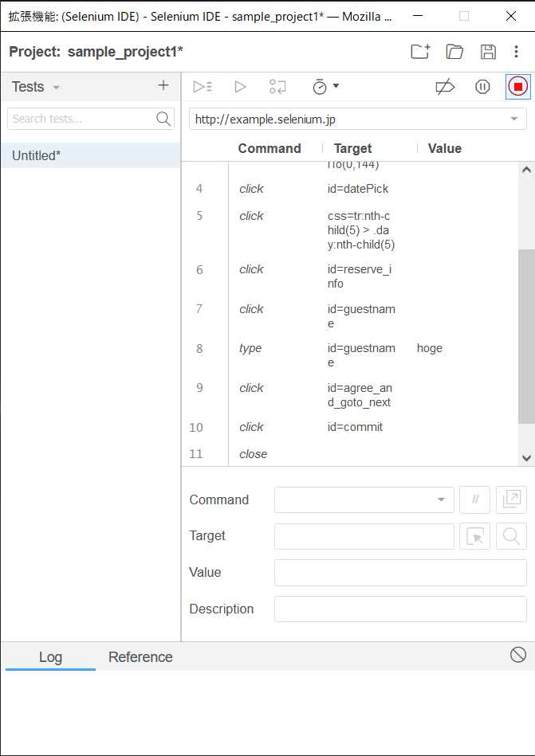Open the three-dot more options menu
The width and height of the screenshot is (535, 756).
(x=516, y=52)
